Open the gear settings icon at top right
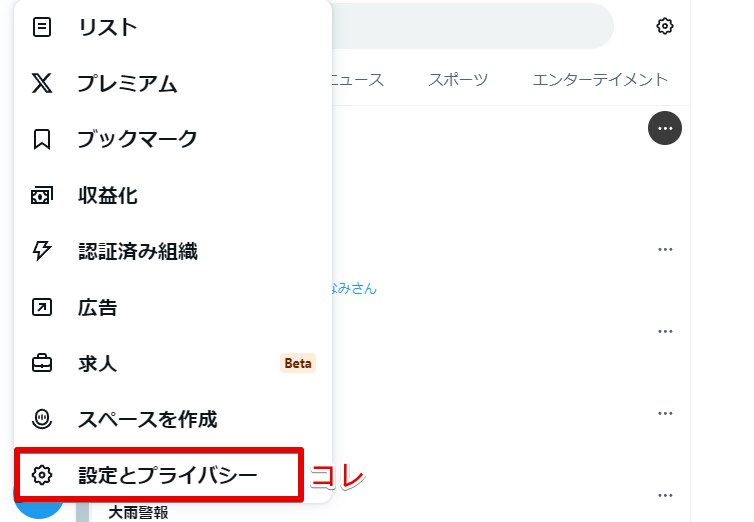This screenshot has width=754, height=522. click(665, 26)
